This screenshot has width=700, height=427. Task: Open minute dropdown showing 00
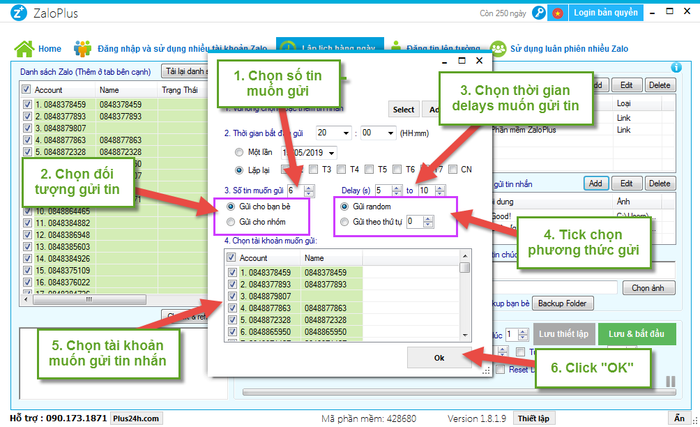click(x=391, y=133)
